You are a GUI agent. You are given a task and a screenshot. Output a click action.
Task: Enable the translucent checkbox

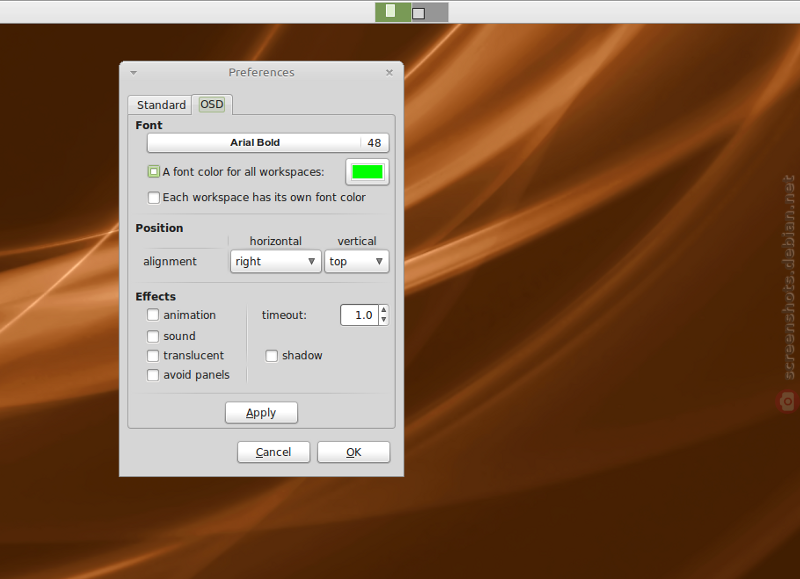pyautogui.click(x=153, y=356)
